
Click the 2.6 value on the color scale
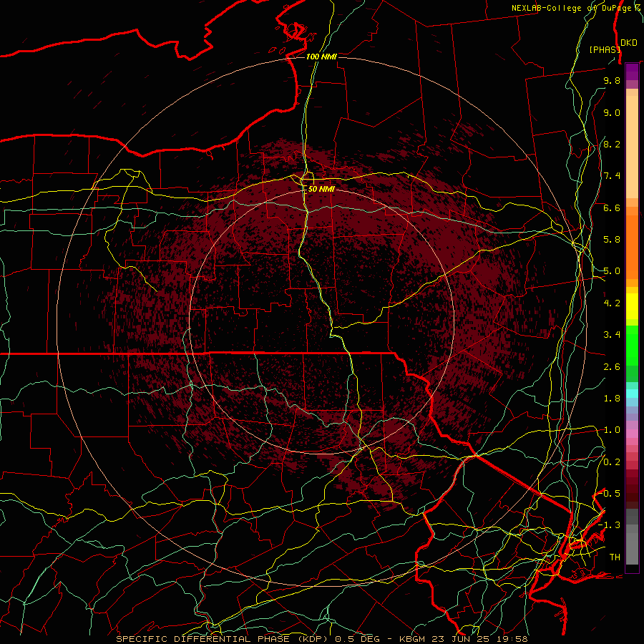coord(612,367)
